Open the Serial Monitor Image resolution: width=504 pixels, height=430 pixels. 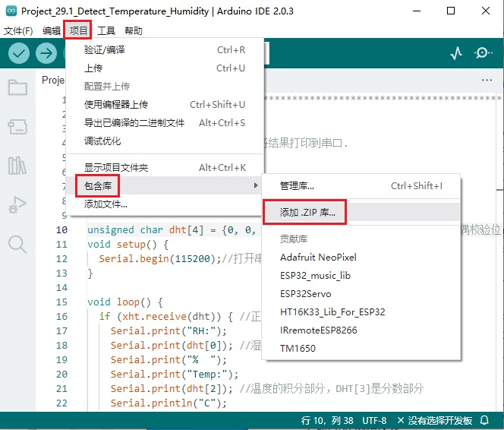tap(483, 53)
